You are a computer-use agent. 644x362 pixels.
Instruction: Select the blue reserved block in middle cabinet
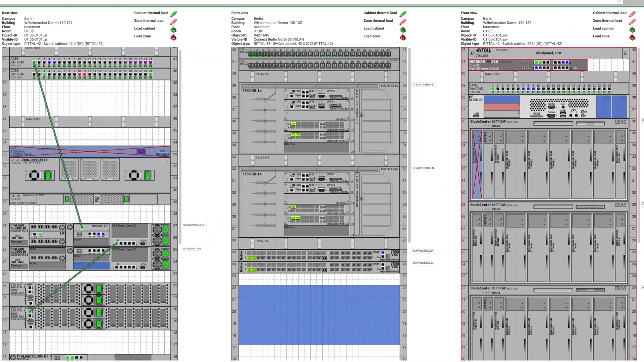pos(319,315)
